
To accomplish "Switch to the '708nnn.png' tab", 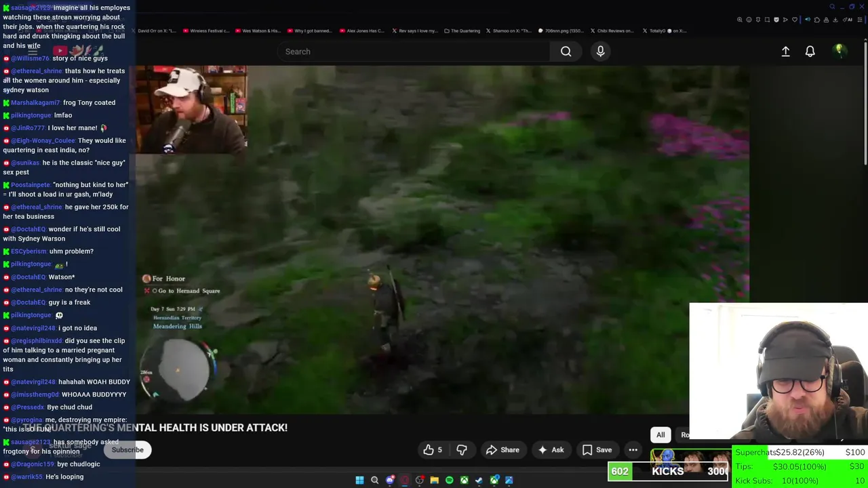I will pyautogui.click(x=561, y=30).
